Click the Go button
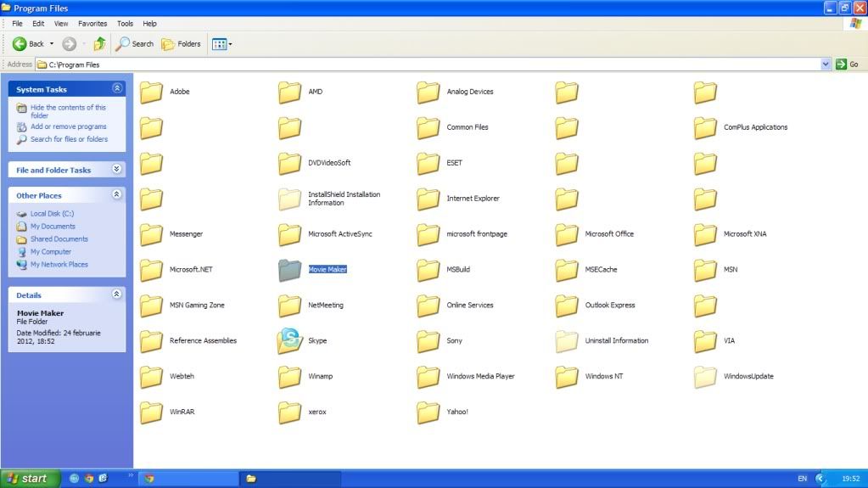 click(x=848, y=65)
